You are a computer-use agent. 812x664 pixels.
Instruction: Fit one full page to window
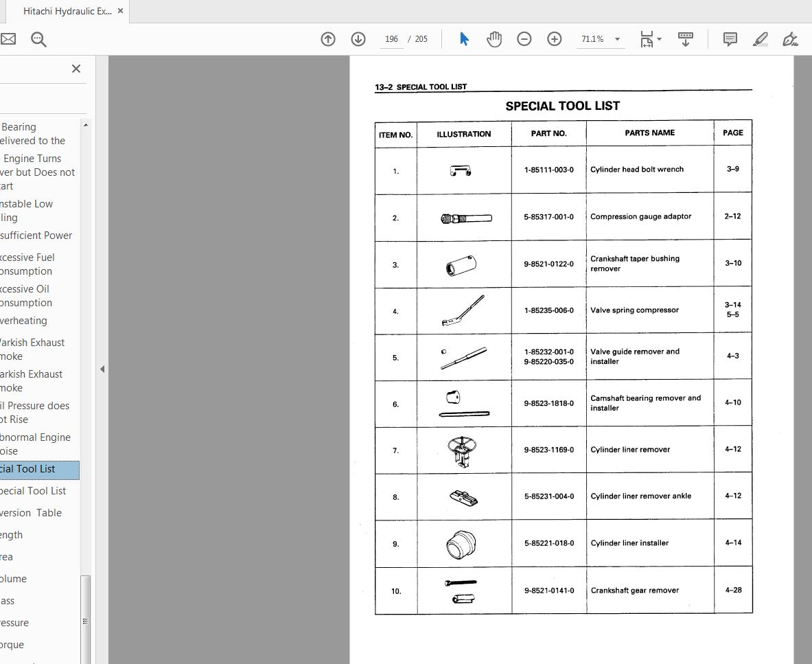[x=646, y=39]
